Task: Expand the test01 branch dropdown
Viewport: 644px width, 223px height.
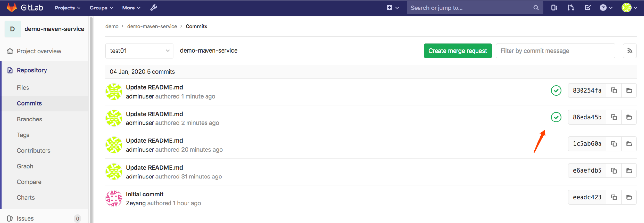Action: pos(139,51)
